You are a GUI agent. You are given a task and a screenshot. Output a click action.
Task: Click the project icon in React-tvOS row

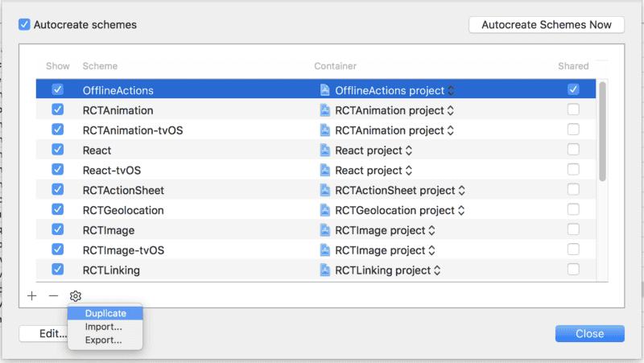(x=325, y=170)
